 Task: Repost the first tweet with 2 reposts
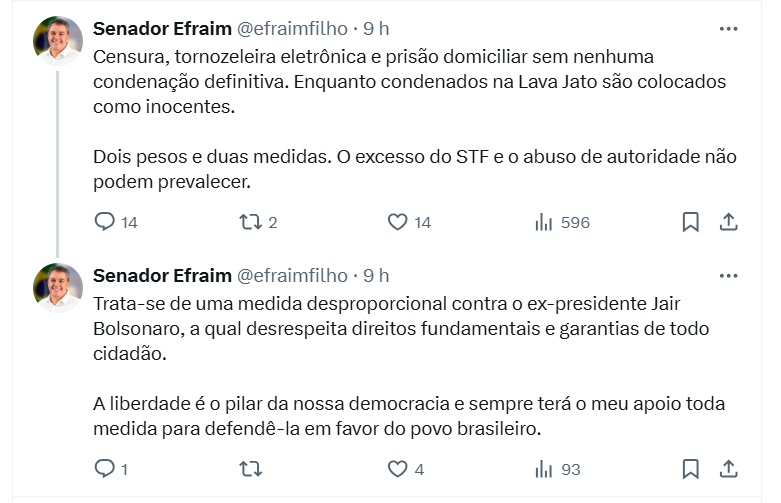(251, 222)
